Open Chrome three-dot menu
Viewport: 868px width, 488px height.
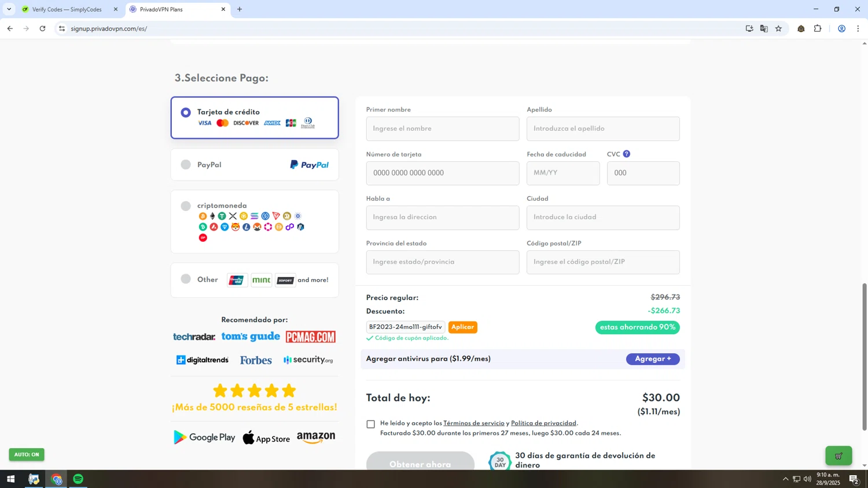(858, 28)
